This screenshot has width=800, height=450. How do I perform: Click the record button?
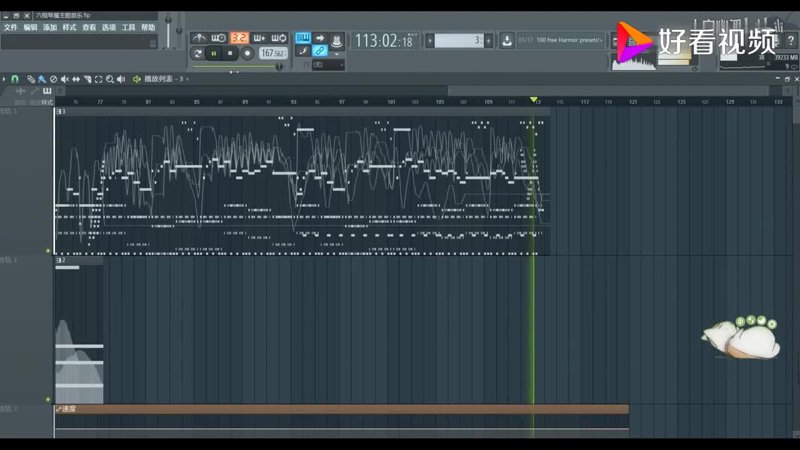(247, 53)
